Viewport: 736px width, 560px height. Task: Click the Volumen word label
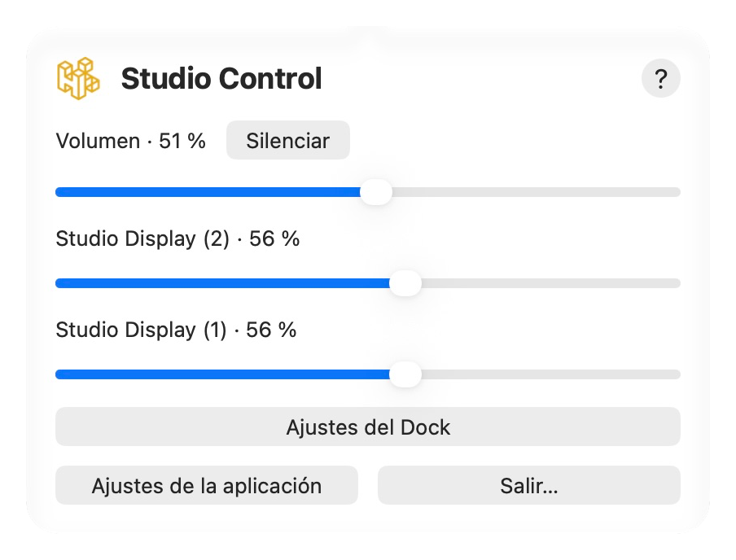(98, 141)
